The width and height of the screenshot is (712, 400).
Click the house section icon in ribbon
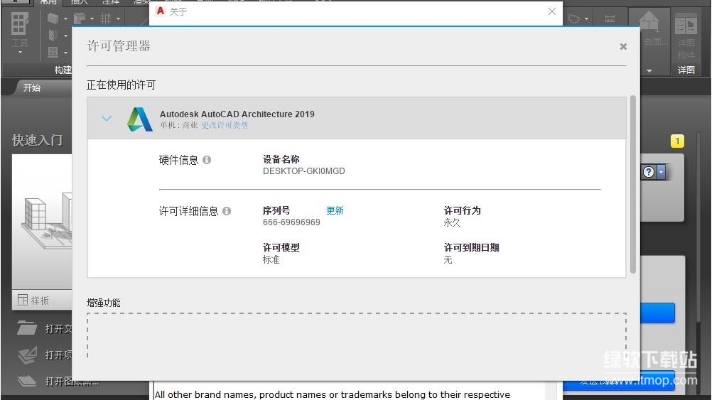point(649,21)
